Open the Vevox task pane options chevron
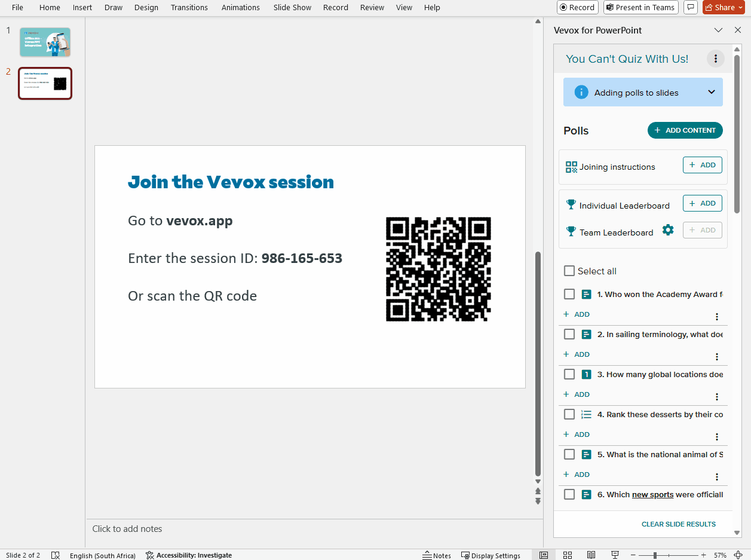The image size is (751, 560). tap(719, 30)
